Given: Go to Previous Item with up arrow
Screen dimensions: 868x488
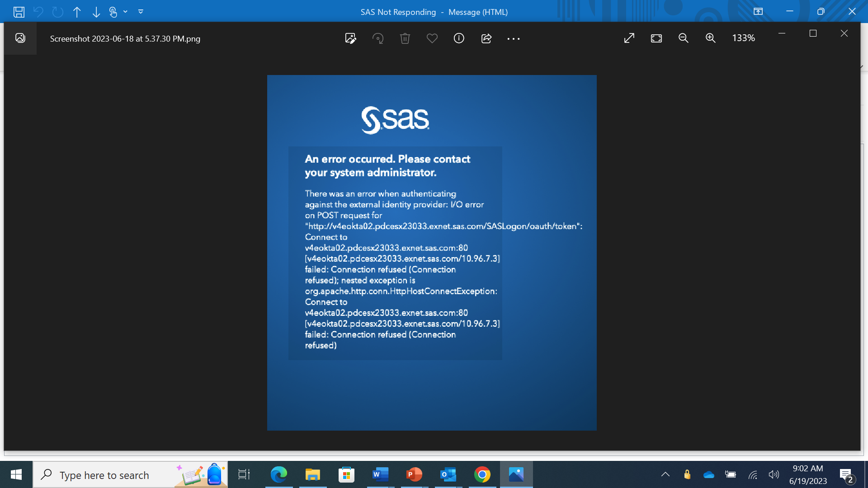Looking at the screenshot, I should point(77,12).
